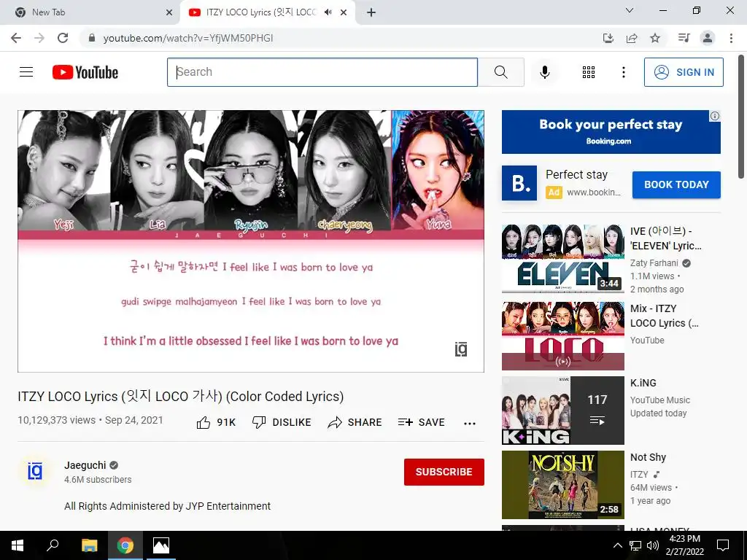Image resolution: width=747 pixels, height=560 pixels.
Task: Click the Jaeguchi watermark in video
Action: [461, 349]
